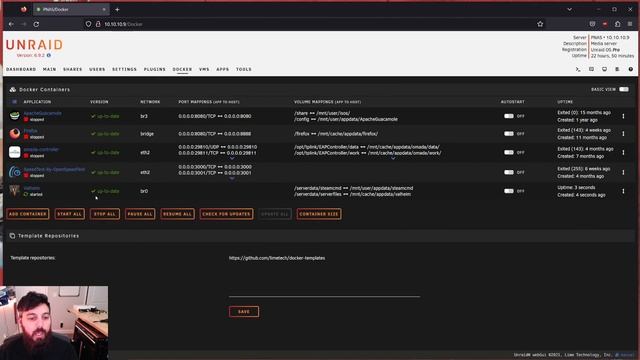Click the browser reload button
The height and width of the screenshot is (360, 640).
[x=36, y=24]
